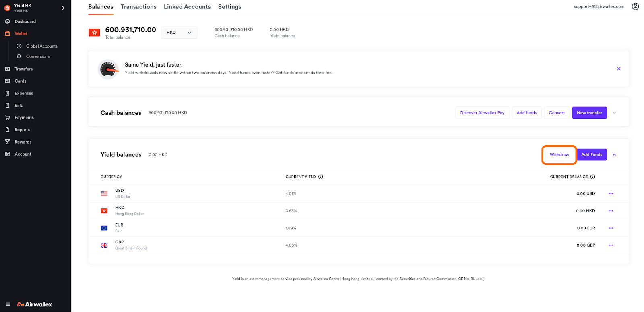Open the hamburger menu at sidebar bottom

[8, 304]
